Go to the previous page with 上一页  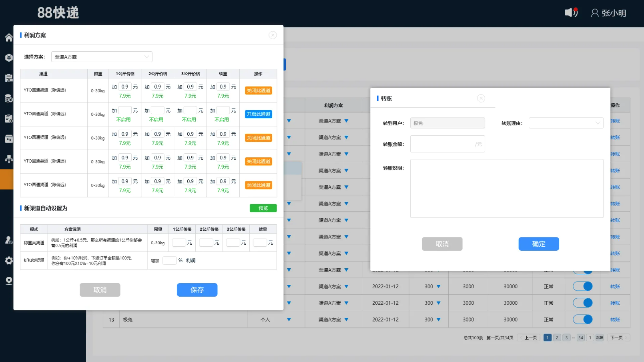click(529, 338)
